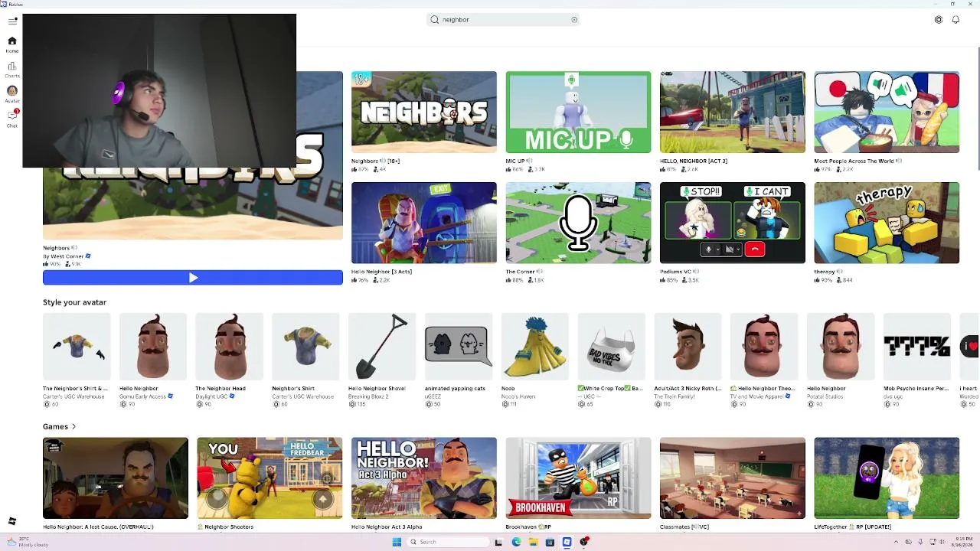
Task: Open Microsoft Edge from the taskbar
Action: pyautogui.click(x=516, y=542)
